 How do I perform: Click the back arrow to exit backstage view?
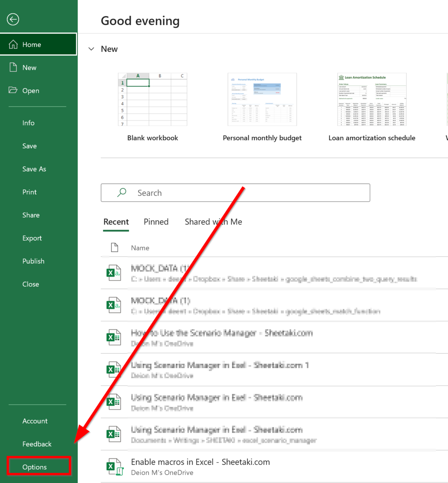(x=13, y=19)
